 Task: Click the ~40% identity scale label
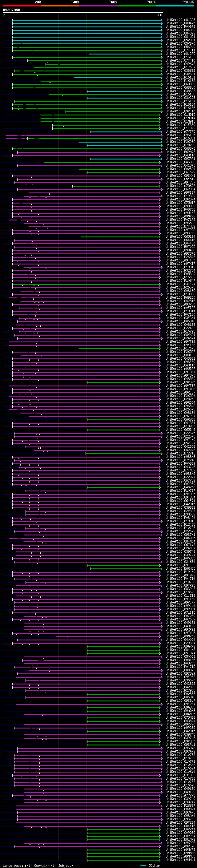[75, 2]
